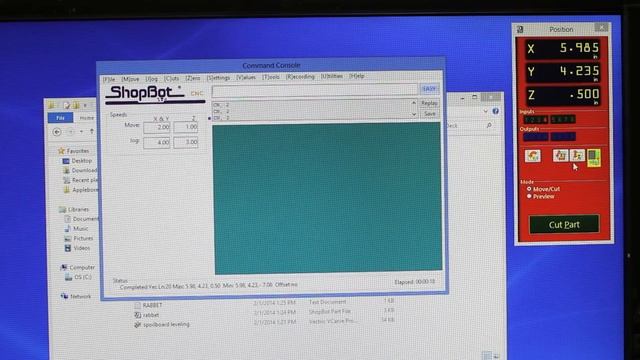This screenshot has height=360, width=640.
Task: Click the Explorer forward arrow button
Action: (70, 132)
